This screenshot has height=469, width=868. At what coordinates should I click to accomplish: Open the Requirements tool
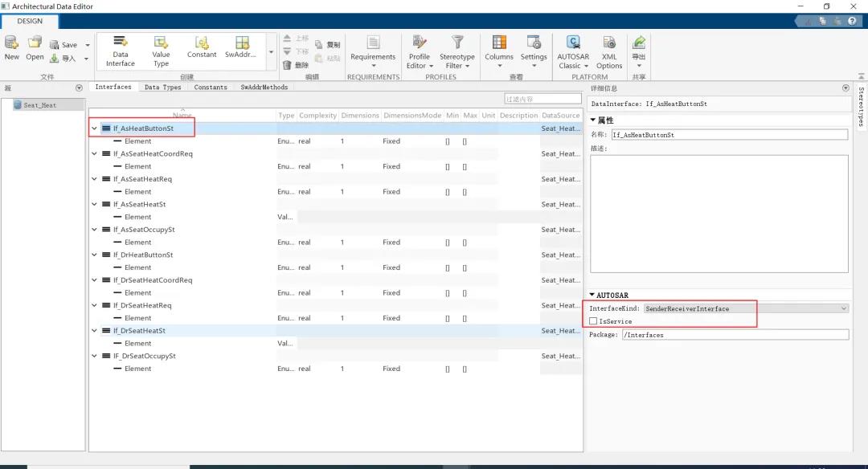click(373, 48)
